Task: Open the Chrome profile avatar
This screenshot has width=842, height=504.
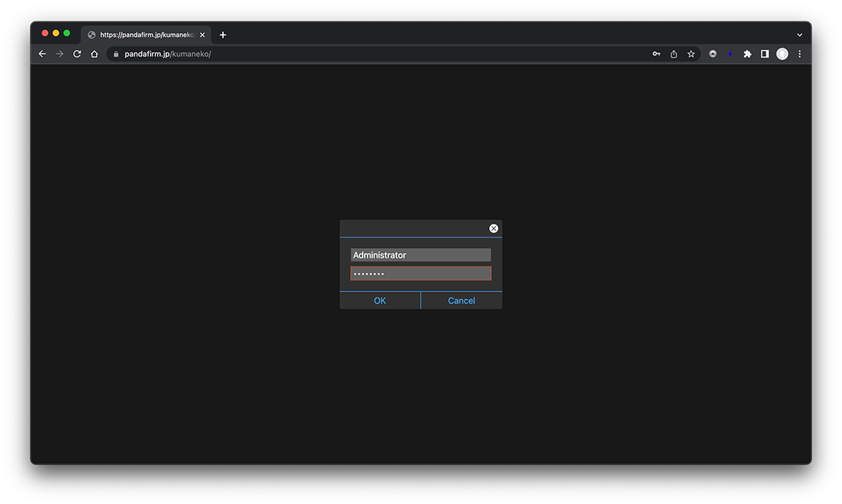Action: [x=782, y=54]
